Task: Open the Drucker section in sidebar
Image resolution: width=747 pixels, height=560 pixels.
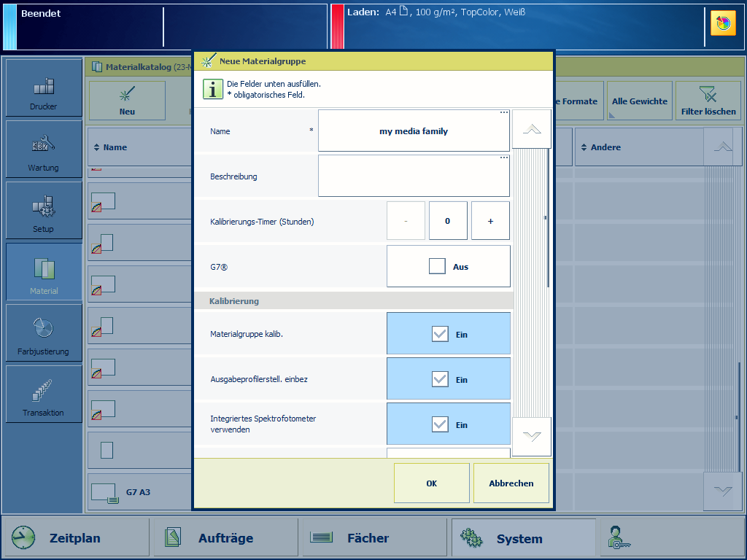Action: point(44,87)
